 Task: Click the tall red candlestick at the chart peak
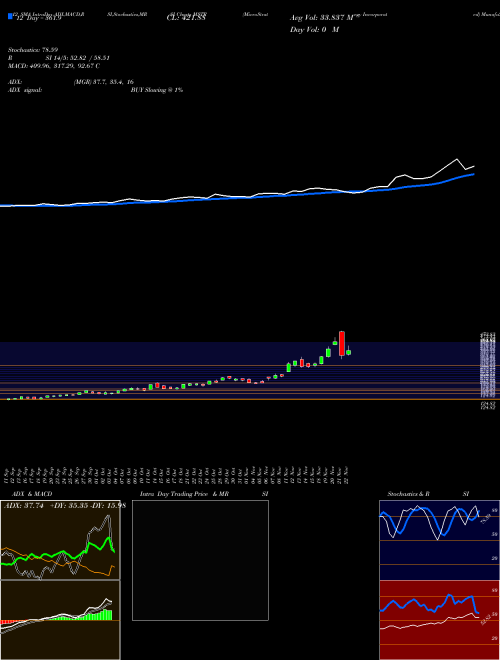[x=342, y=344]
